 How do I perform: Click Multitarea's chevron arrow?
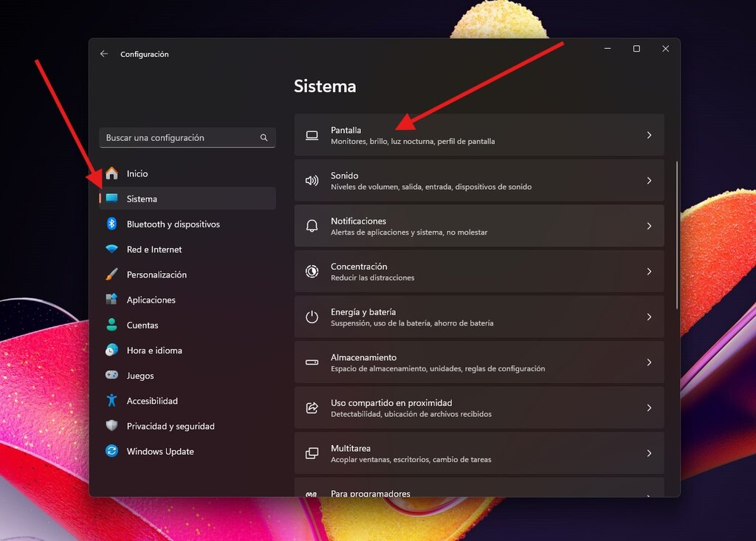tap(649, 453)
